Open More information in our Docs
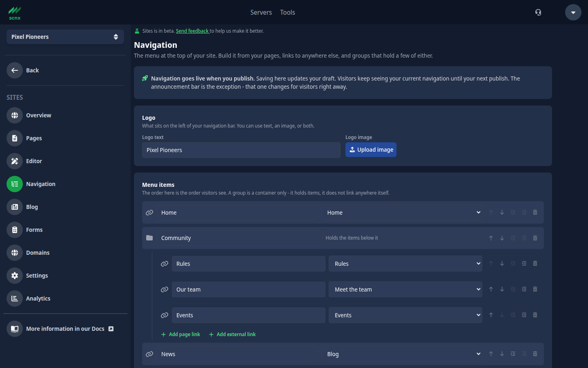Screen dimensions: 588x368 [x=65, y=329]
